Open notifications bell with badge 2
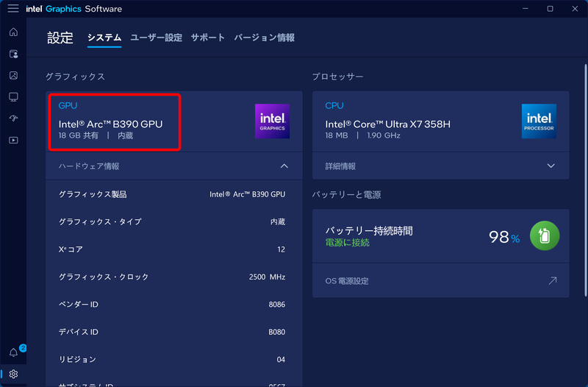 click(13, 352)
